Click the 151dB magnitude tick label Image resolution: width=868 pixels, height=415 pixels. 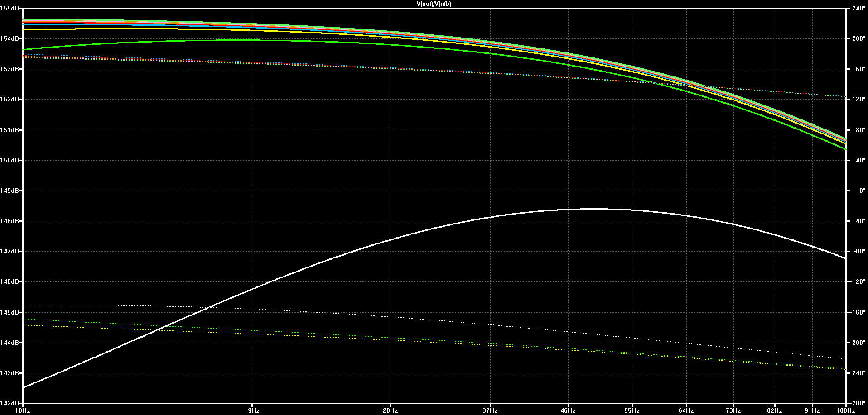coord(10,130)
